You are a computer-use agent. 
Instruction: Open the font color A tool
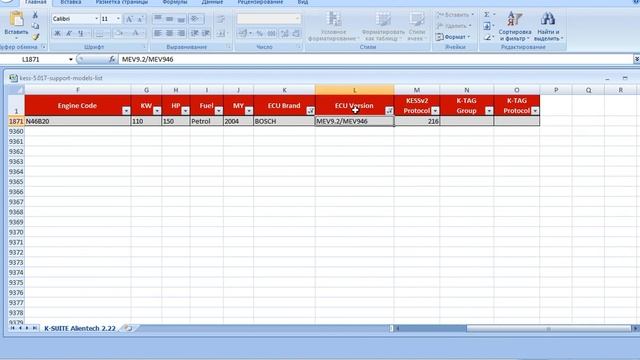136,33
